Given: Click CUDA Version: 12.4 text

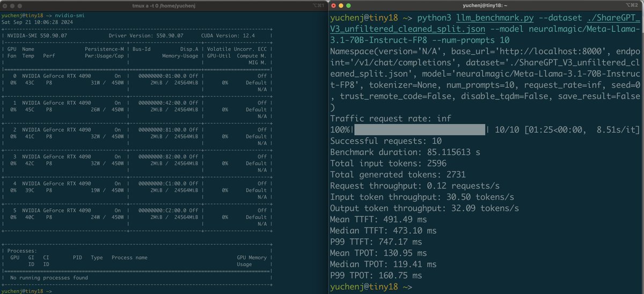Looking at the screenshot, I should 228,35.
